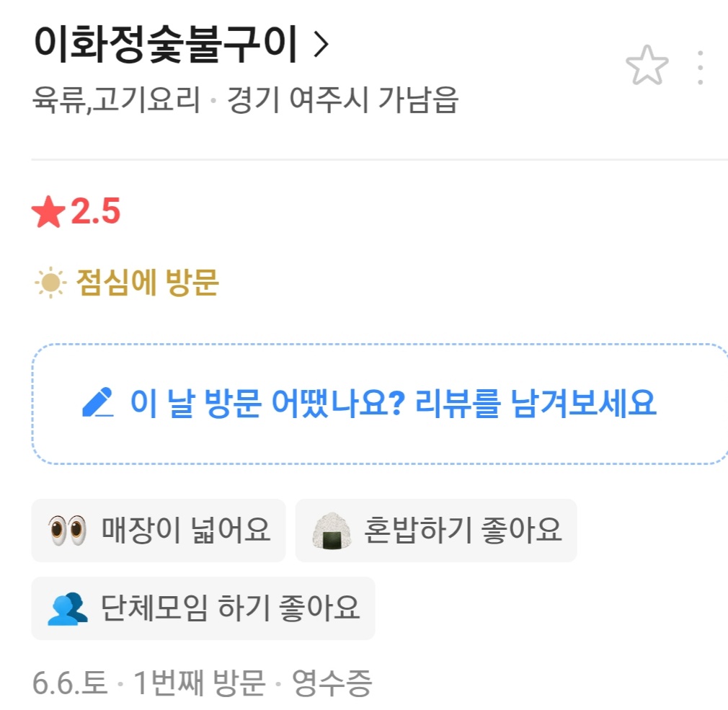The width and height of the screenshot is (728, 710).
Task: Select the '매장이 넓어요' tag text
Action: 185,531
